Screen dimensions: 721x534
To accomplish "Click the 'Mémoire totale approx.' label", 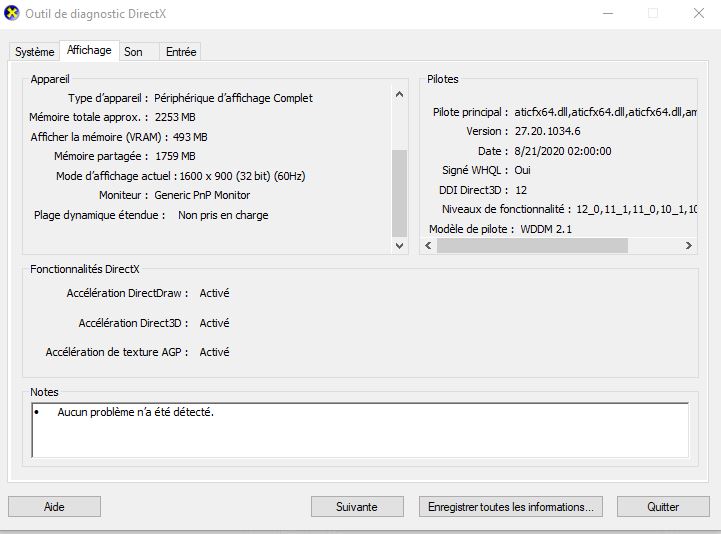I will click(89, 117).
